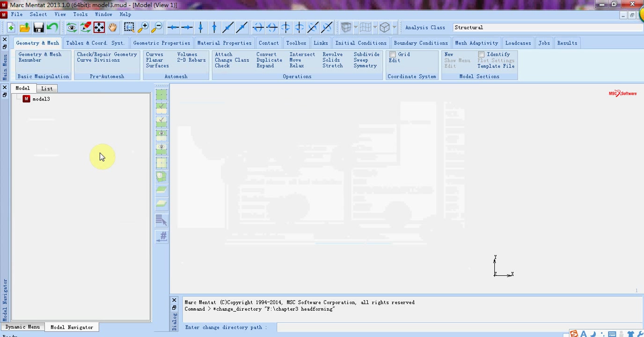Screen dimensions: 644x337
Task: Click the eye visibility toolbar icon
Action: coord(72,28)
